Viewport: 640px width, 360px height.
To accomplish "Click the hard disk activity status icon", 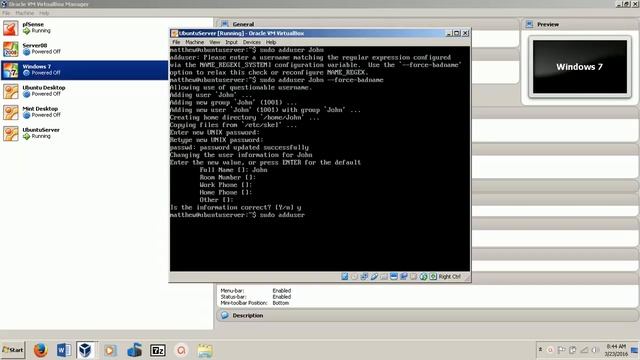I will point(345,277).
